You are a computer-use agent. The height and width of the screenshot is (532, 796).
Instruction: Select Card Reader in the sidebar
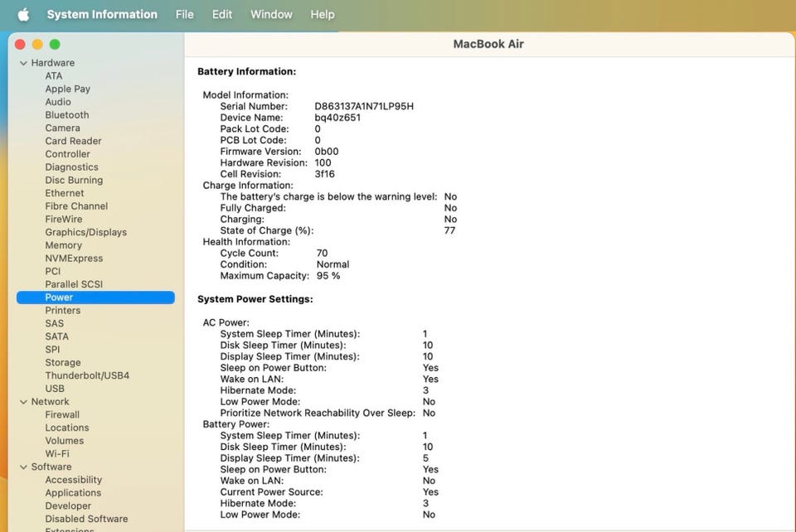[x=73, y=141]
